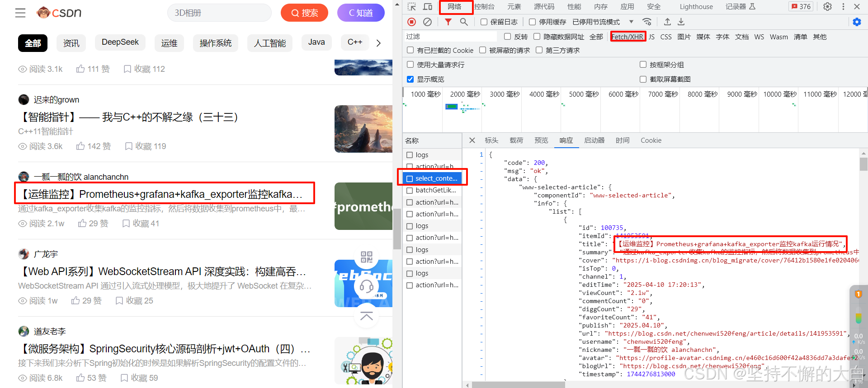868x388 pixels.
Task: Enable the 停用缓存 checkbox
Action: point(532,22)
